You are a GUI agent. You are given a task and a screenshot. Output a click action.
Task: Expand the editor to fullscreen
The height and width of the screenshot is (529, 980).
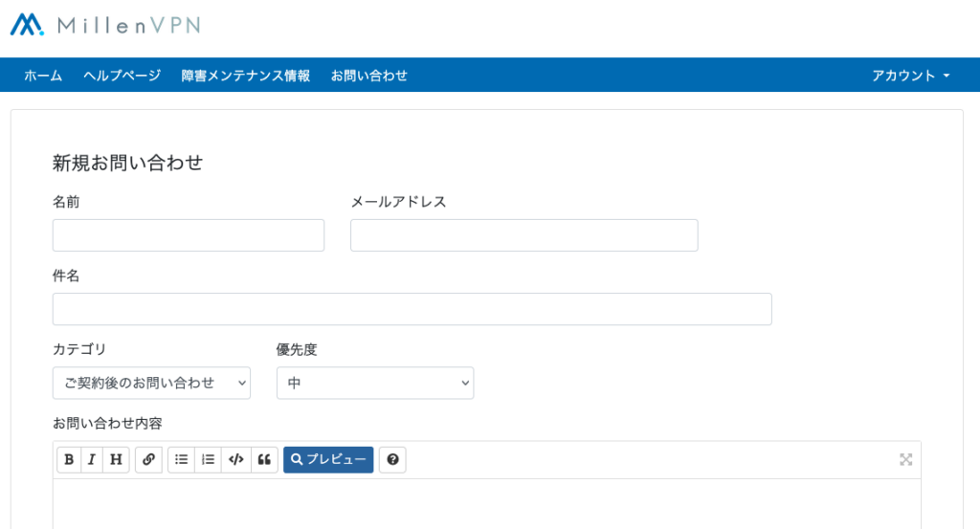[x=905, y=460]
